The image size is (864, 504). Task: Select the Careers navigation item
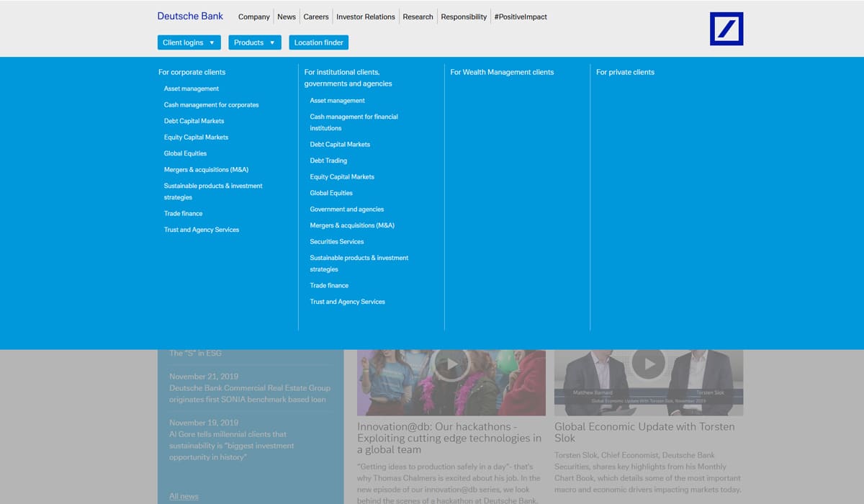click(316, 17)
